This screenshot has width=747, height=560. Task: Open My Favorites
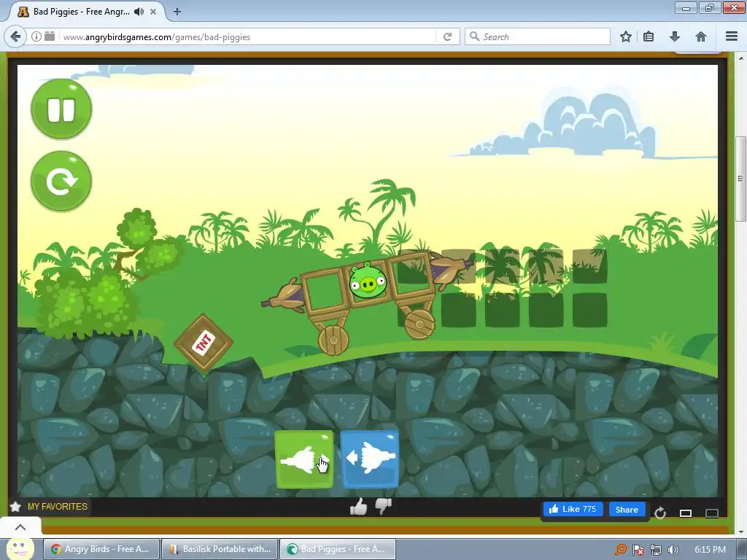pos(57,507)
